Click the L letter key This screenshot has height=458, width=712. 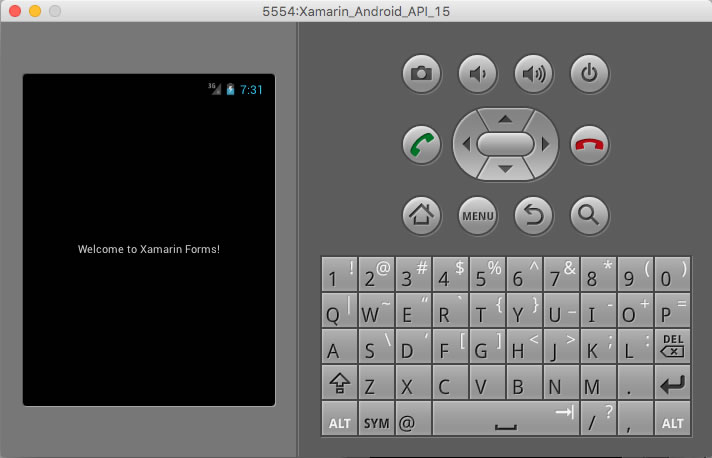pyautogui.click(x=635, y=346)
